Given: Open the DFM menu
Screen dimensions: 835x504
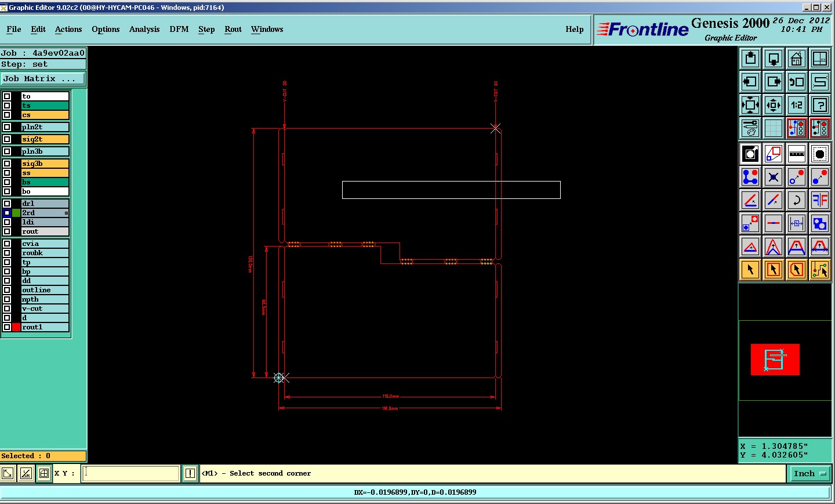Looking at the screenshot, I should (x=179, y=29).
